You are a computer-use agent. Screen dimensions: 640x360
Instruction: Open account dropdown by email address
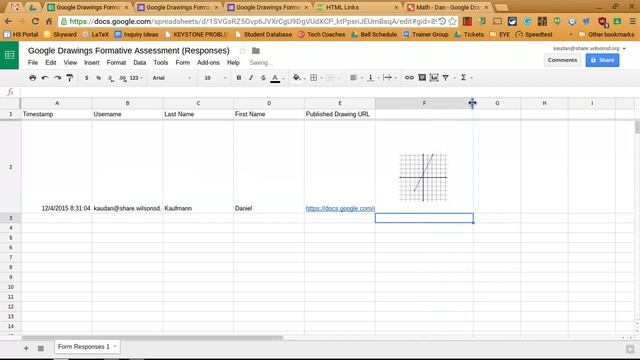pyautogui.click(x=589, y=48)
